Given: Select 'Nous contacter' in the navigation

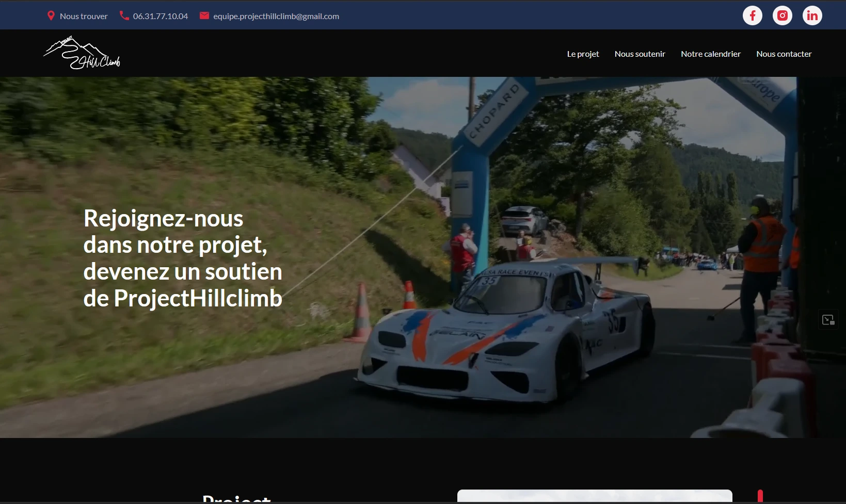Looking at the screenshot, I should 784,53.
